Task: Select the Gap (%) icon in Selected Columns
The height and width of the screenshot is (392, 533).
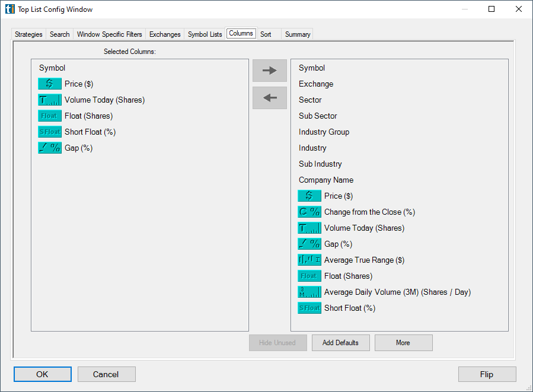Action: coord(49,148)
